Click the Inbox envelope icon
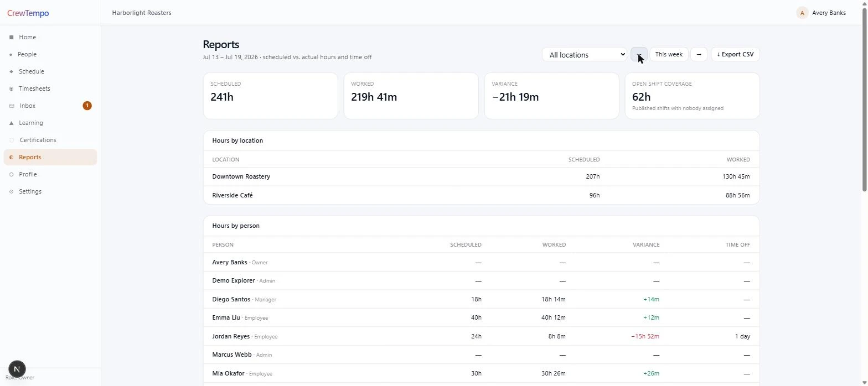The image size is (868, 386). 12,106
